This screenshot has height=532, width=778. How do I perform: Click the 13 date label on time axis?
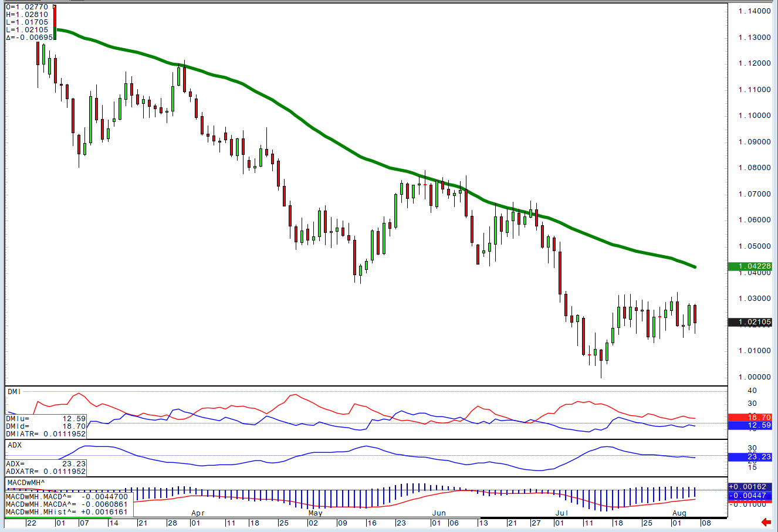click(x=483, y=523)
